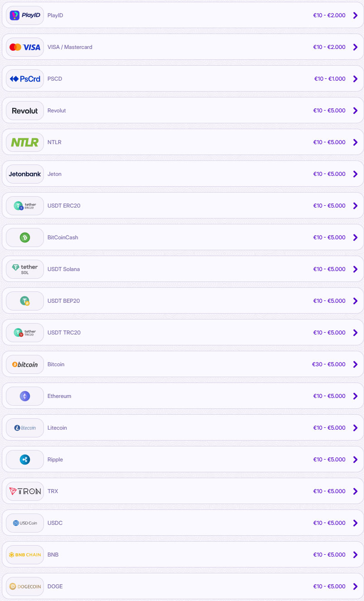Select the USDT BEP20 payment method
This screenshot has width=364, height=601.
[x=182, y=300]
